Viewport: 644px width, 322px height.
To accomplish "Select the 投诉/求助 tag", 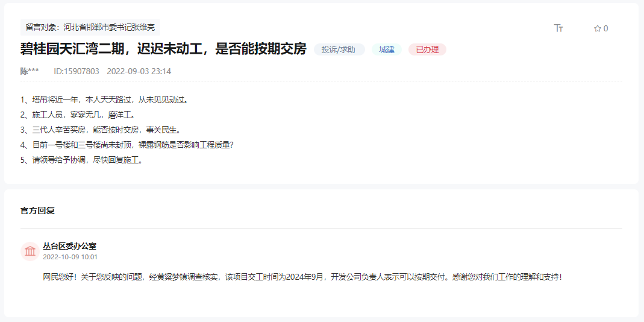I will (x=339, y=50).
